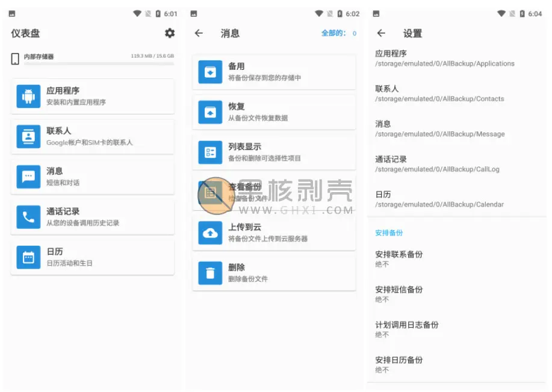This screenshot has width=552, height=392.
Task: Tap the 上传到云 cloud upload icon
Action: tap(210, 233)
